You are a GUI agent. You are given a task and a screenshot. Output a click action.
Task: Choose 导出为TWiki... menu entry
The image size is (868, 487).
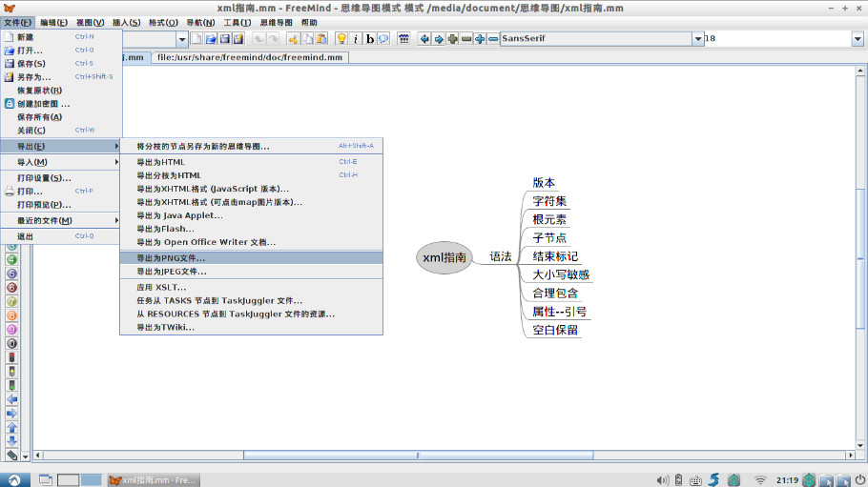[x=251, y=327]
